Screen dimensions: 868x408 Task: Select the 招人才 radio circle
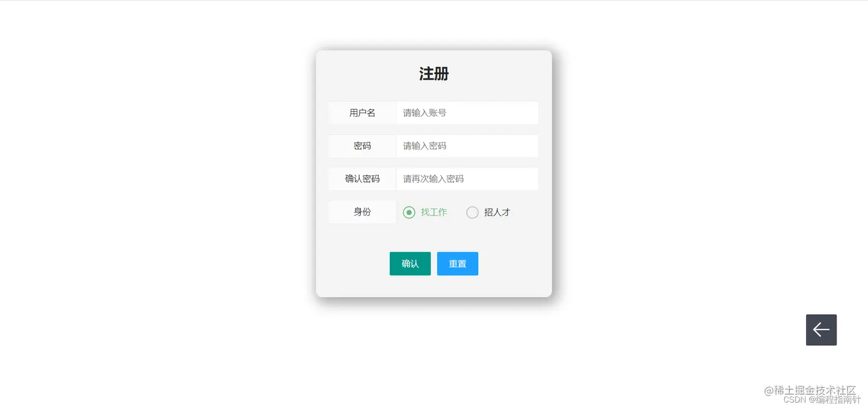click(x=472, y=213)
